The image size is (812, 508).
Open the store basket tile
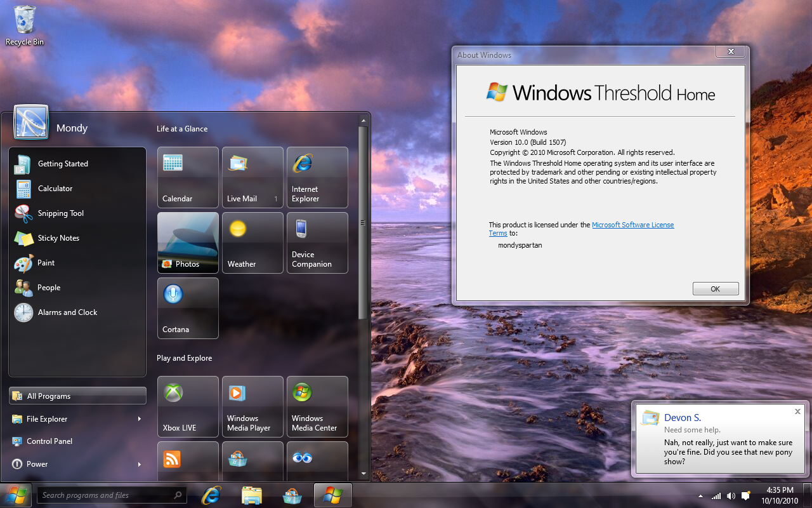(252, 461)
